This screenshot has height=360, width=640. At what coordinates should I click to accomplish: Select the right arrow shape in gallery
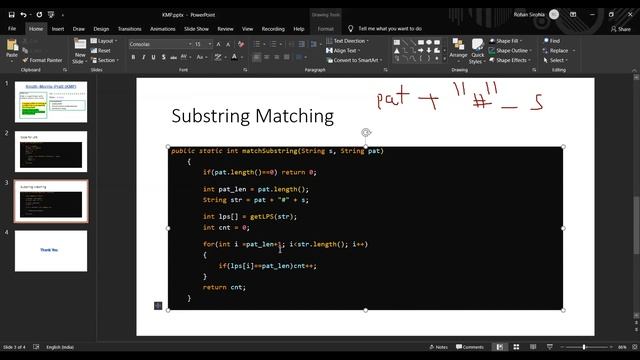[420, 50]
